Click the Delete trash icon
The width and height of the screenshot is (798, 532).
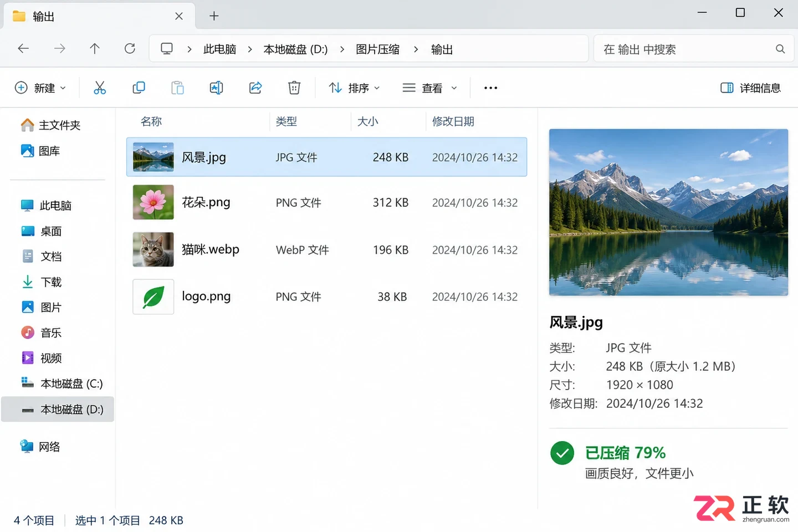coord(294,88)
